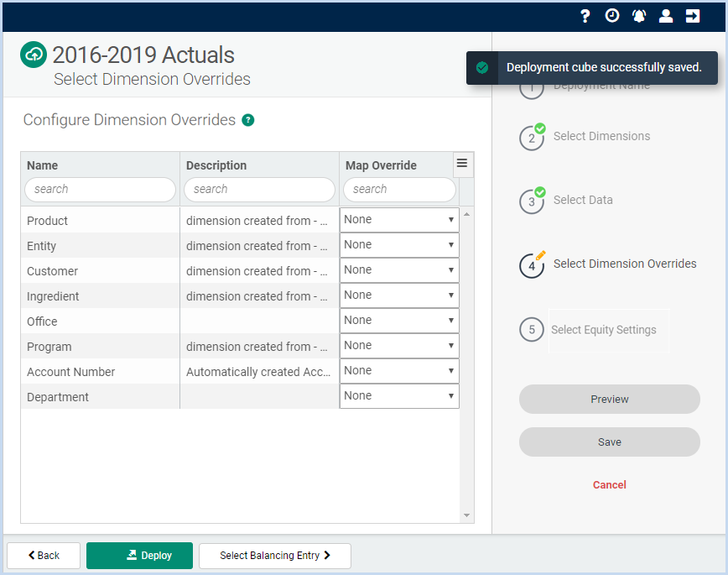
Task: Select the Ingredient row name
Action: click(x=53, y=296)
